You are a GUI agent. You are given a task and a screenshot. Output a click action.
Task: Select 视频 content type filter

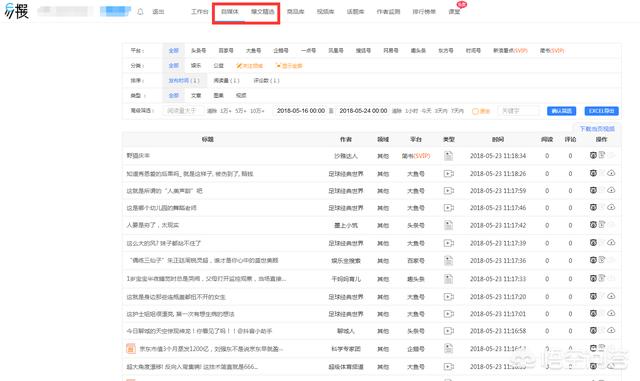click(x=241, y=95)
